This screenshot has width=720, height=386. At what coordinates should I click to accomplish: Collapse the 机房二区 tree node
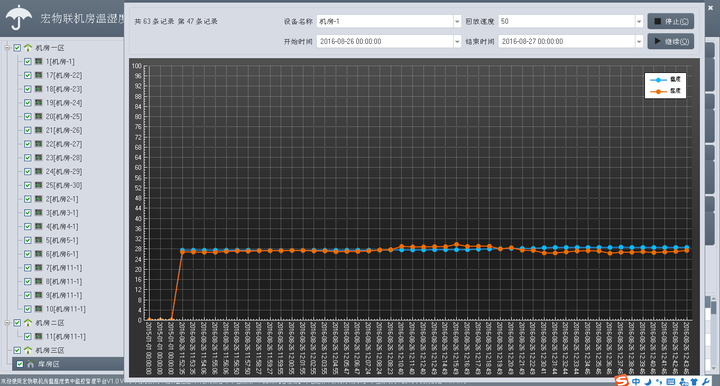[7, 323]
